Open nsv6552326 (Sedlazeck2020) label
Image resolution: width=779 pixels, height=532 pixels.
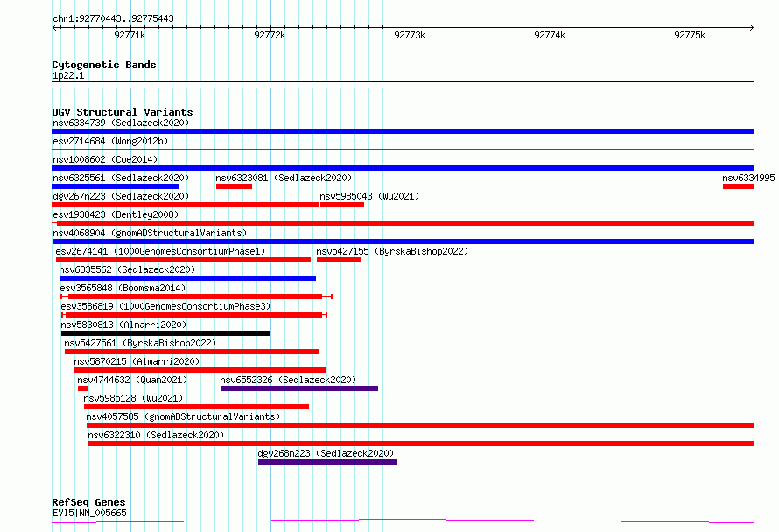click(x=288, y=380)
